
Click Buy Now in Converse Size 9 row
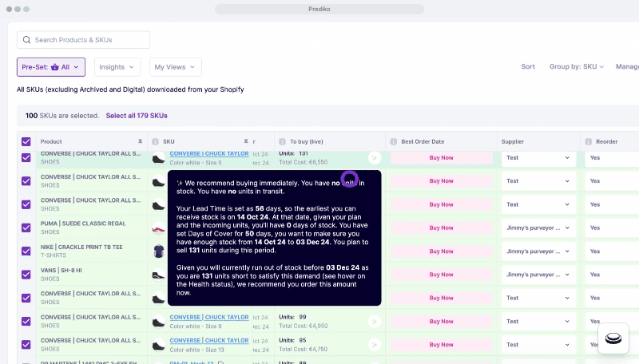(442, 321)
